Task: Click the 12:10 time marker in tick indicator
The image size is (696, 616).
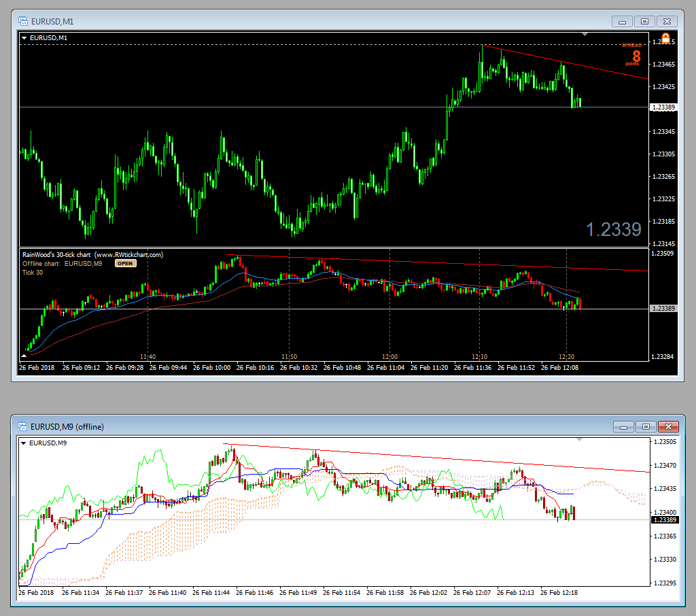Action: (479, 357)
